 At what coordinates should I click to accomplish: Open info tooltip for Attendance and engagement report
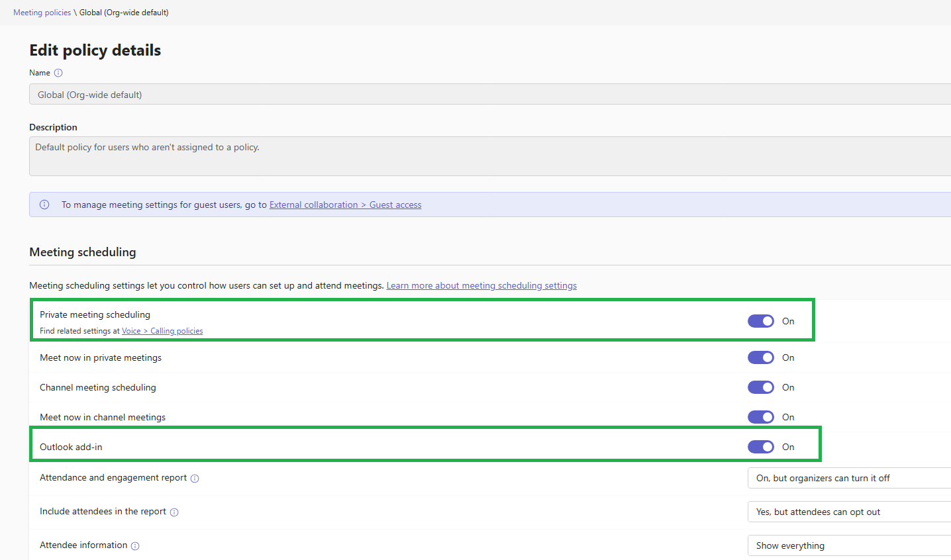[195, 479]
